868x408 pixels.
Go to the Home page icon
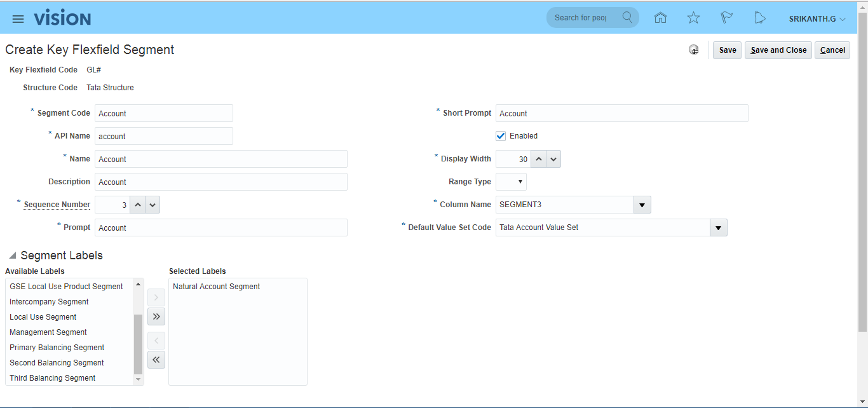point(660,18)
